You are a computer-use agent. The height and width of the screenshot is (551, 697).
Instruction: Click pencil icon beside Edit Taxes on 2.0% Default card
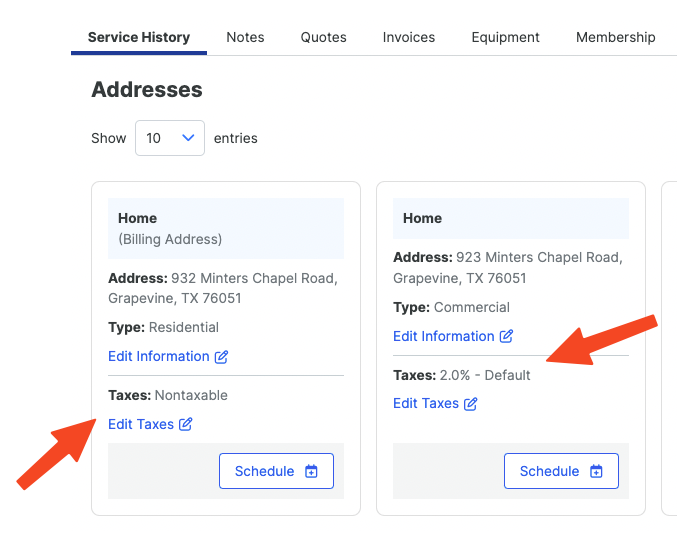(x=470, y=404)
